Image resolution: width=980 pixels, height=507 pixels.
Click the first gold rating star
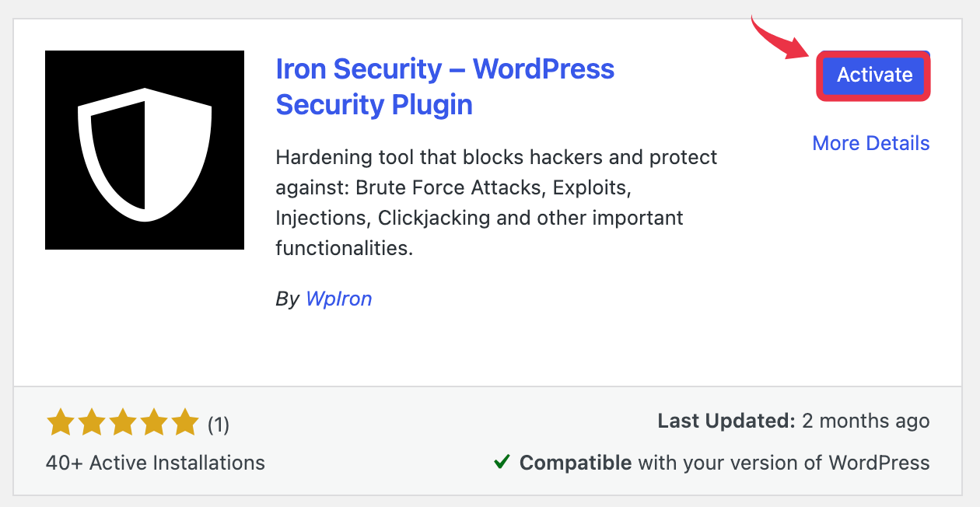(x=61, y=424)
